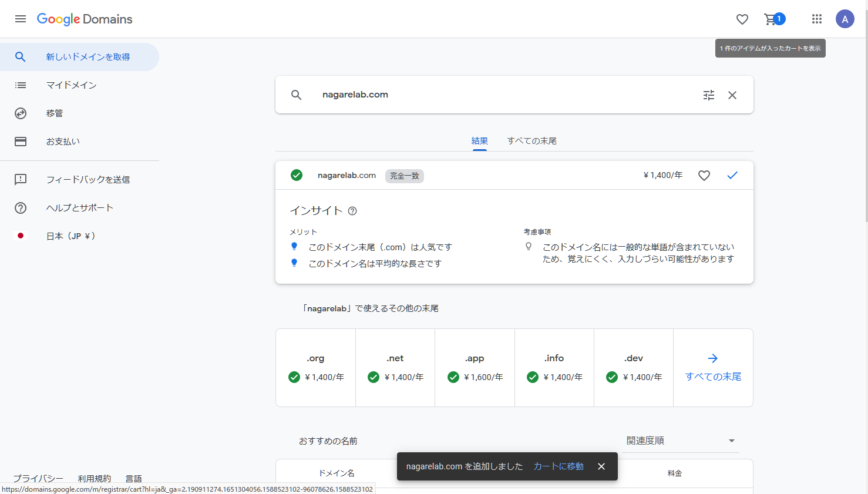The height and width of the screenshot is (494, 868).
Task: Change region 日本（JP ¥）
Action: coord(79,236)
